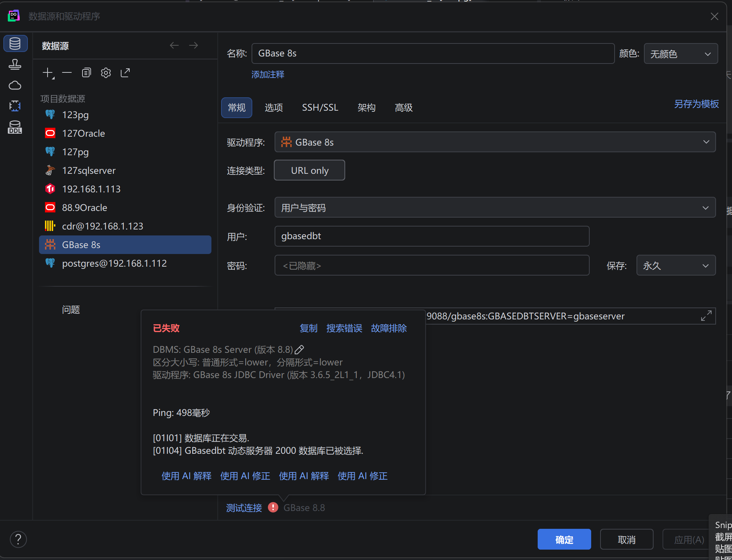Switch to the 常规 tab
The height and width of the screenshot is (560, 732).
(x=237, y=108)
